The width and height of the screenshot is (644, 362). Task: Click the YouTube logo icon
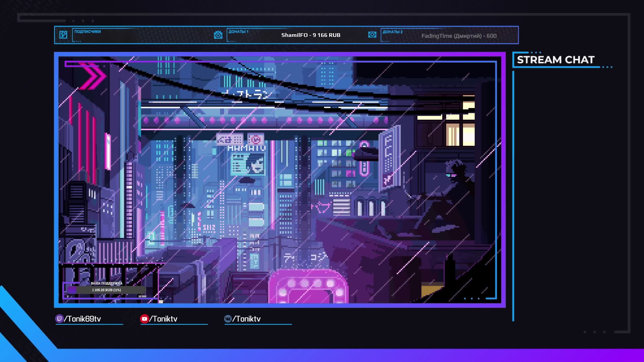pos(144,319)
